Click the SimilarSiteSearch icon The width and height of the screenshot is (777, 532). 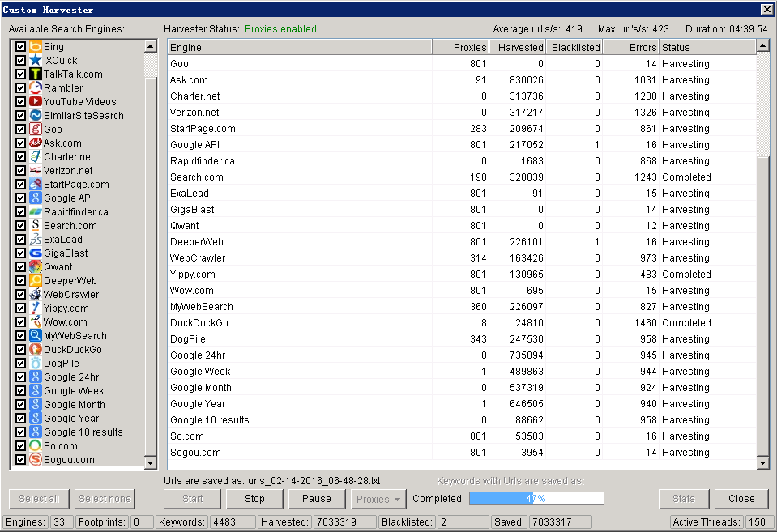click(35, 116)
